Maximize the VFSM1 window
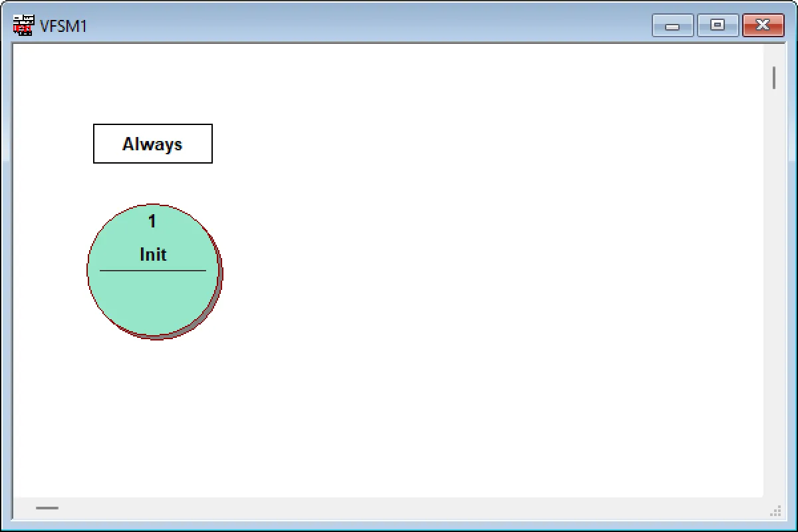 click(718, 25)
